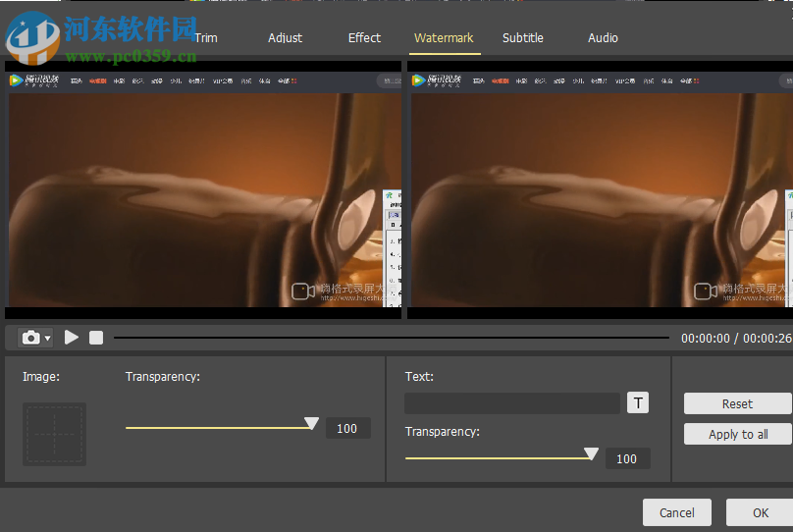Open text font settings with T icon
The height and width of the screenshot is (532, 793).
638,403
